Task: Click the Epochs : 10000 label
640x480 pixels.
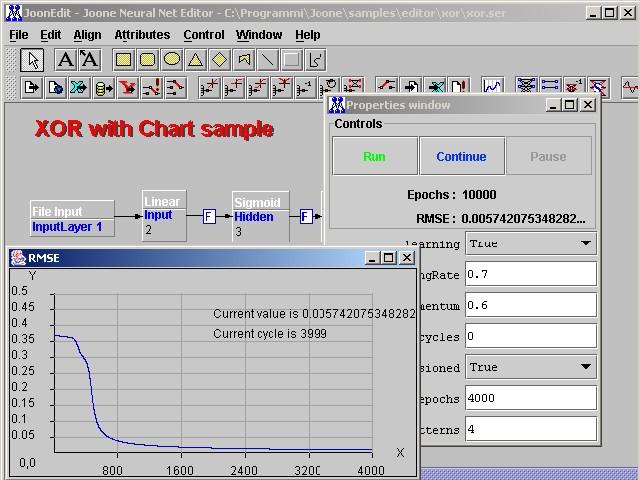Action: pos(452,195)
